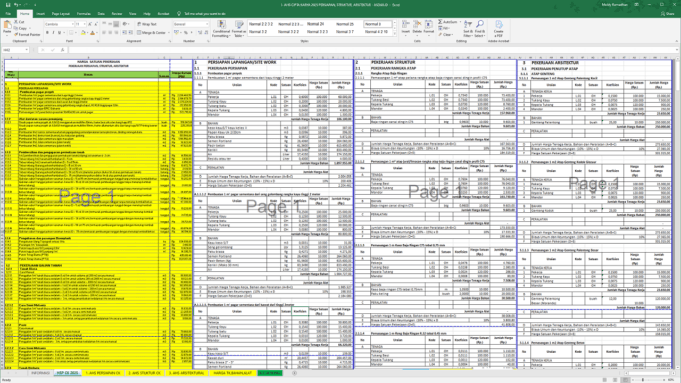
Task: Apply the Normal 3 2 2 cell style
Action: (288, 32)
